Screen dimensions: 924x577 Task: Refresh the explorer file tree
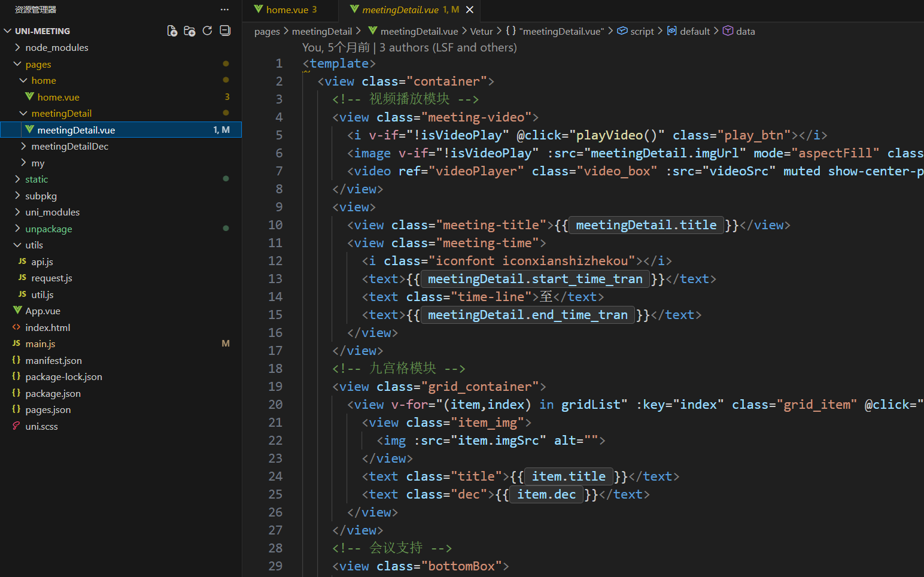click(208, 31)
